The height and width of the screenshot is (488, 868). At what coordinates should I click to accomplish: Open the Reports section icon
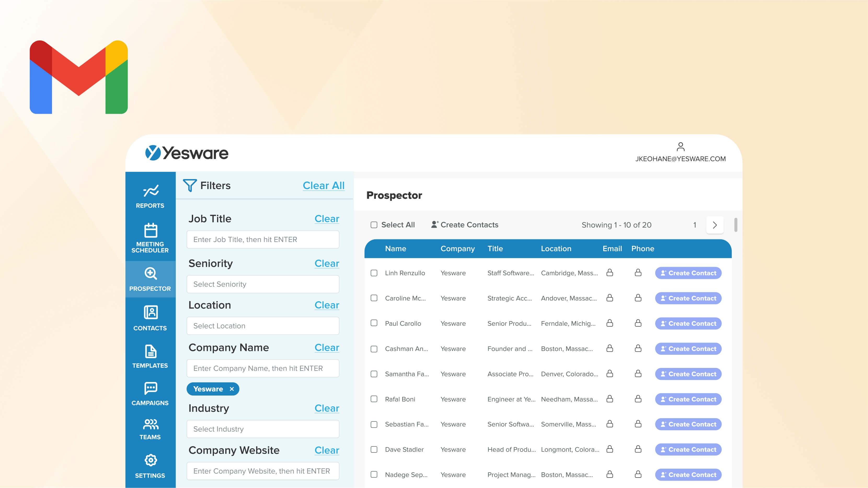click(151, 191)
